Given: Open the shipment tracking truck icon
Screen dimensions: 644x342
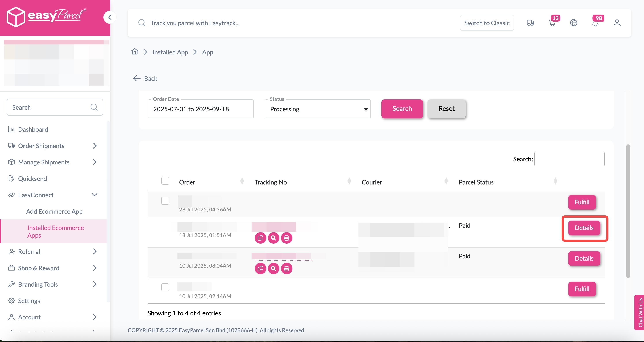Looking at the screenshot, I should tap(530, 23).
